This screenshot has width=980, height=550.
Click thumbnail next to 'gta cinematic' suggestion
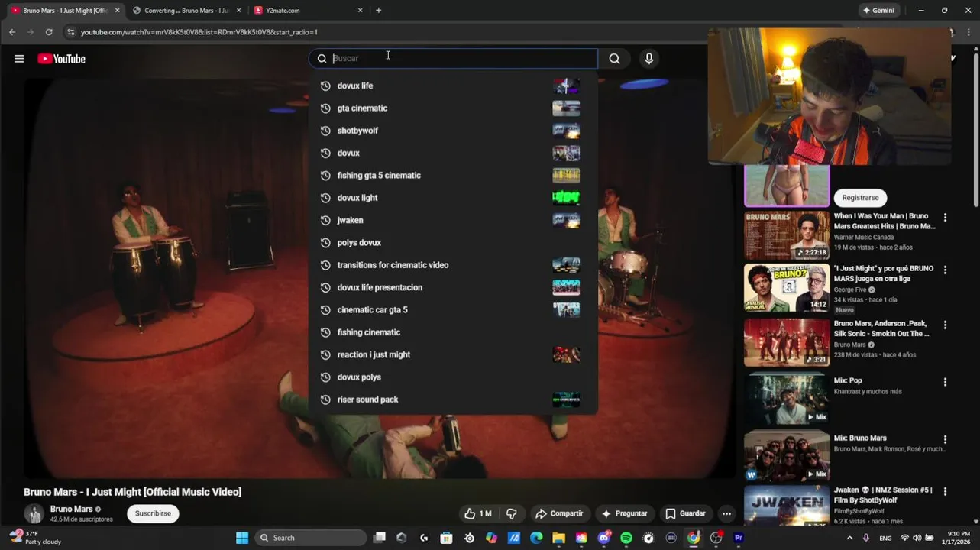tap(566, 108)
